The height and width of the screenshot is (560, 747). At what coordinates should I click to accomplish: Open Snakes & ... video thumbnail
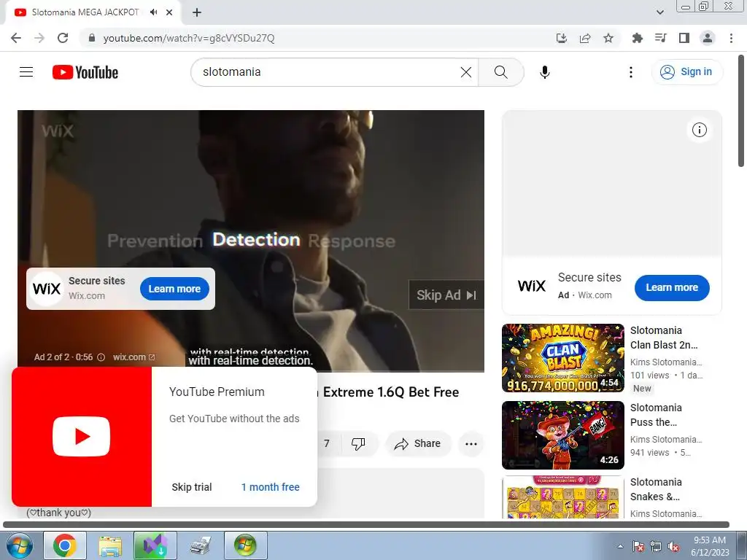click(563, 497)
